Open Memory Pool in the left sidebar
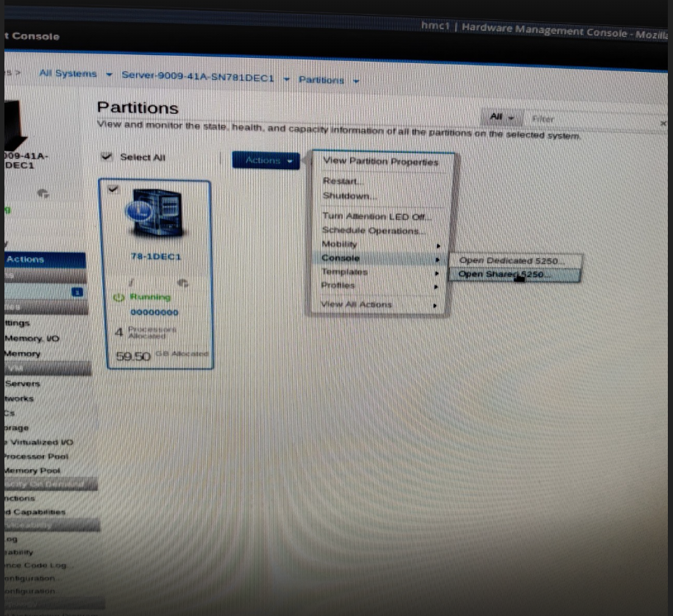673x616 pixels. point(32,470)
